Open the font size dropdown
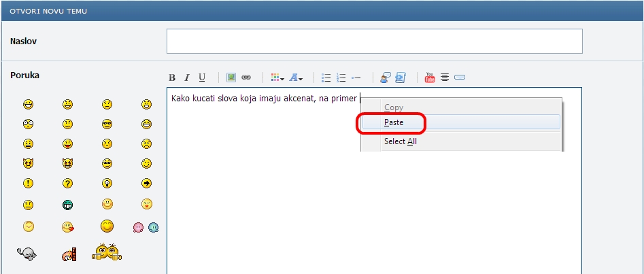Image resolution: width=644 pixels, height=274 pixels. click(296, 78)
